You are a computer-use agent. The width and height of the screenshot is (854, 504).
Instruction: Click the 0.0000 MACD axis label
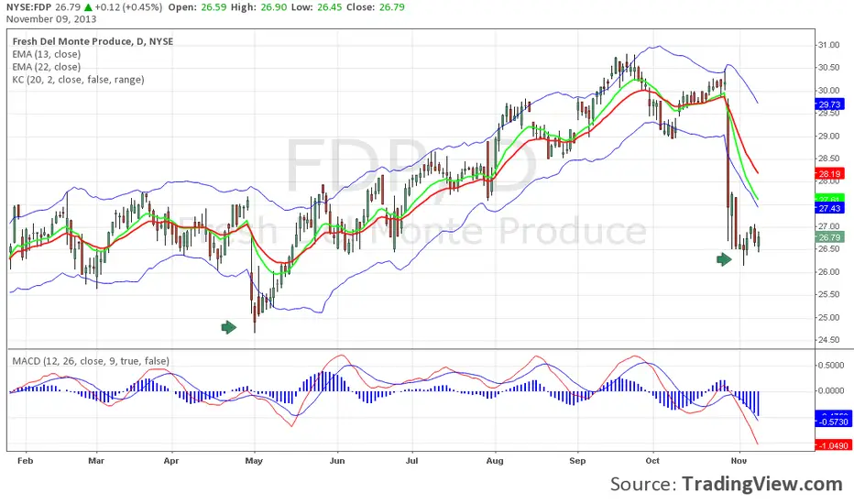pyautogui.click(x=831, y=390)
